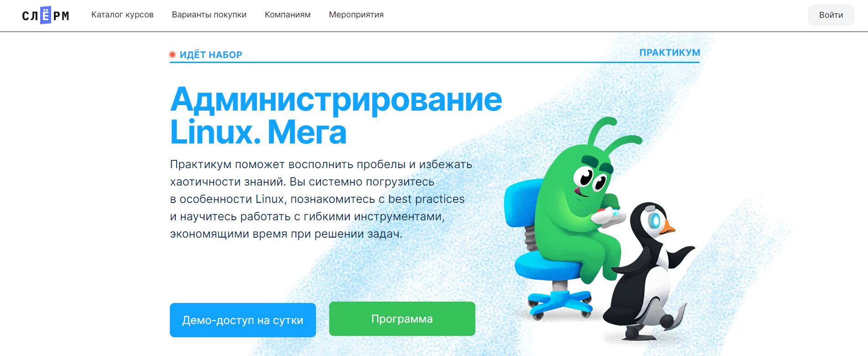Open the green Программа button
This screenshot has width=868, height=356.
(x=402, y=319)
